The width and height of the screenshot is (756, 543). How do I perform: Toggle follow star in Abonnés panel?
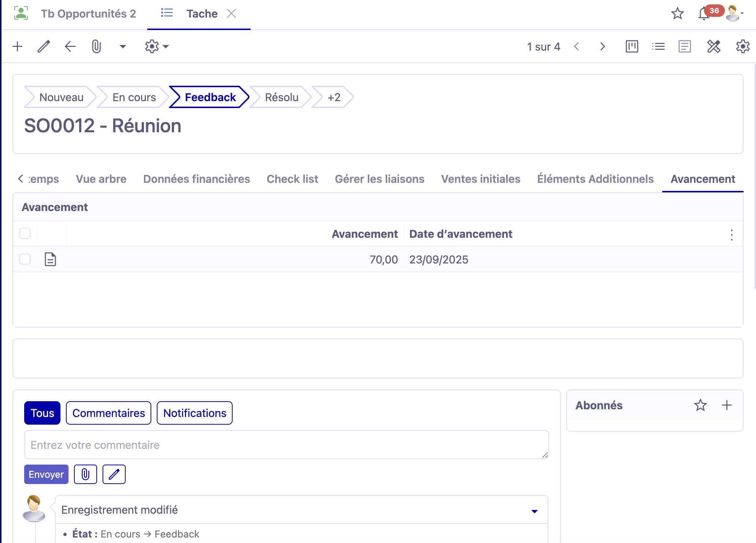(700, 405)
